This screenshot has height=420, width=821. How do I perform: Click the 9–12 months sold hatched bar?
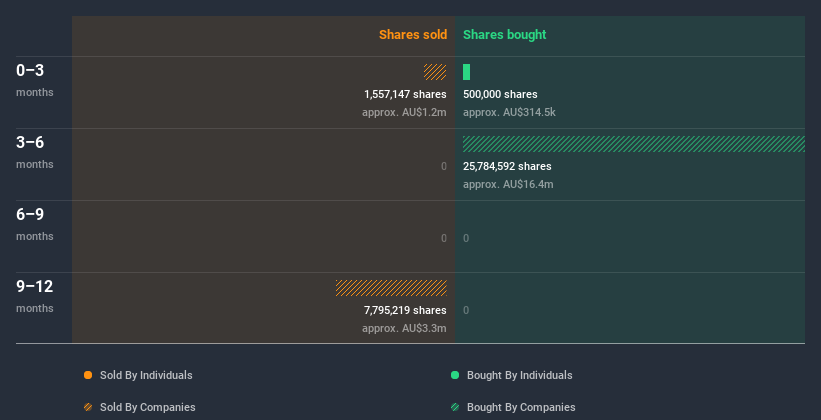[x=391, y=288]
